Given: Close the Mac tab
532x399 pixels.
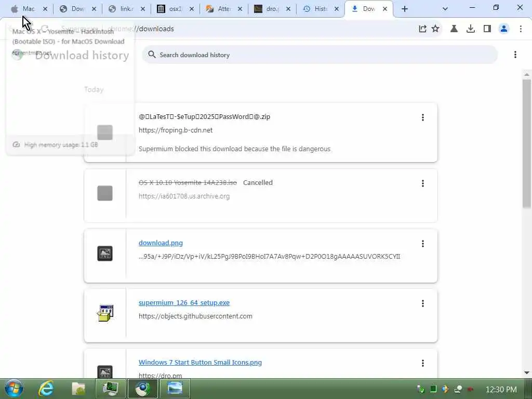Looking at the screenshot, I should pos(45,9).
